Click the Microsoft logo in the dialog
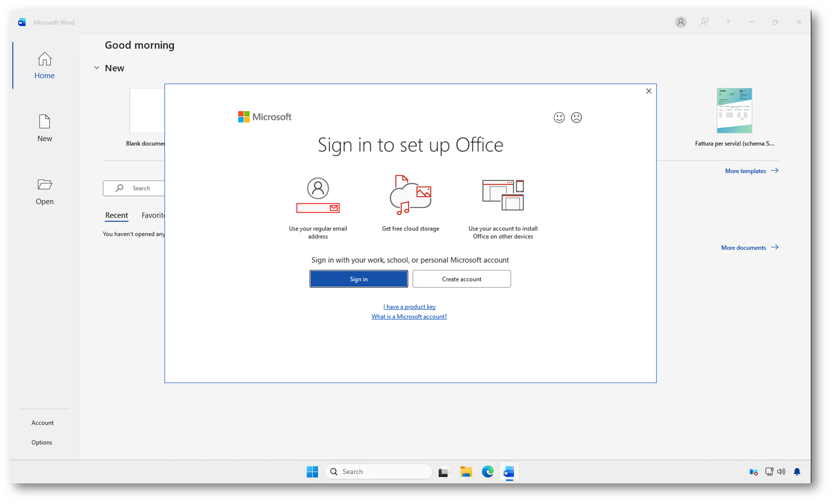832x504 pixels. click(x=265, y=117)
